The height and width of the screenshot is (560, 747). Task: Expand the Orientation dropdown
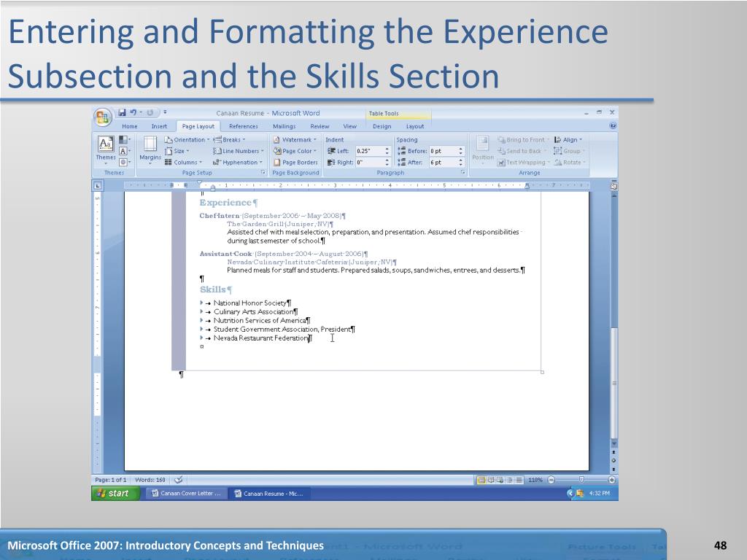187,139
